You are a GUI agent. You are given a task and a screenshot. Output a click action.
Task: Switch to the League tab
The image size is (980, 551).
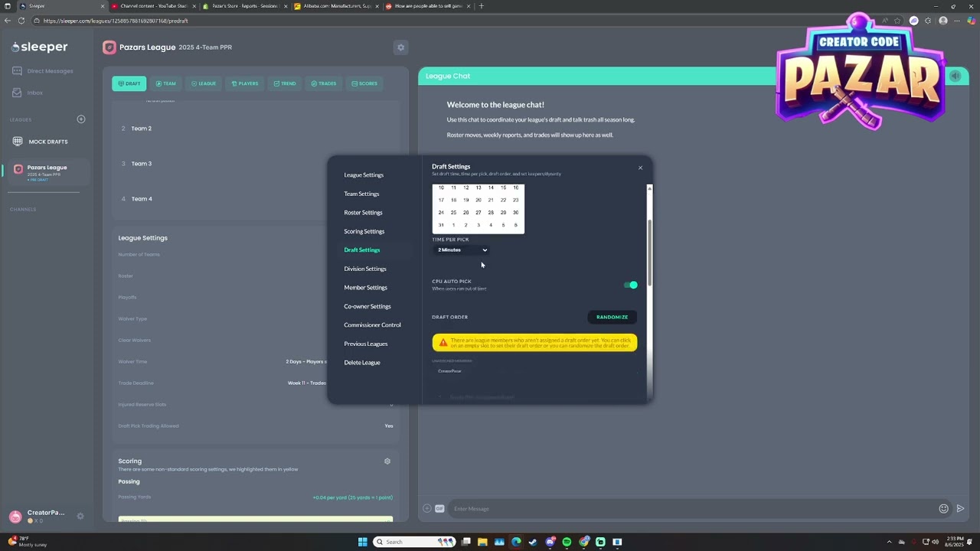[x=203, y=83]
